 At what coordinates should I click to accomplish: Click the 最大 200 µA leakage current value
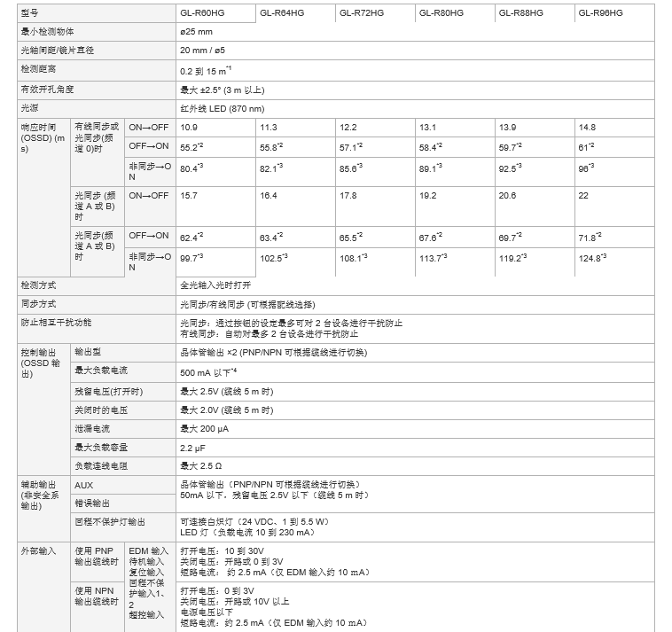pyautogui.click(x=204, y=428)
